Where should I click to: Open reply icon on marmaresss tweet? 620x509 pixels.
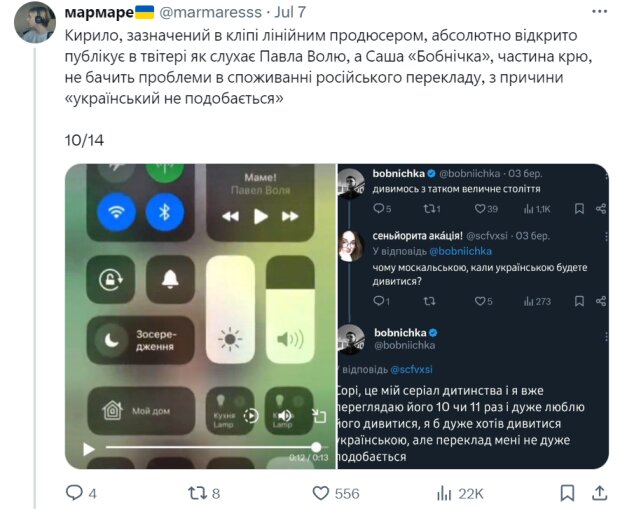coord(74,493)
